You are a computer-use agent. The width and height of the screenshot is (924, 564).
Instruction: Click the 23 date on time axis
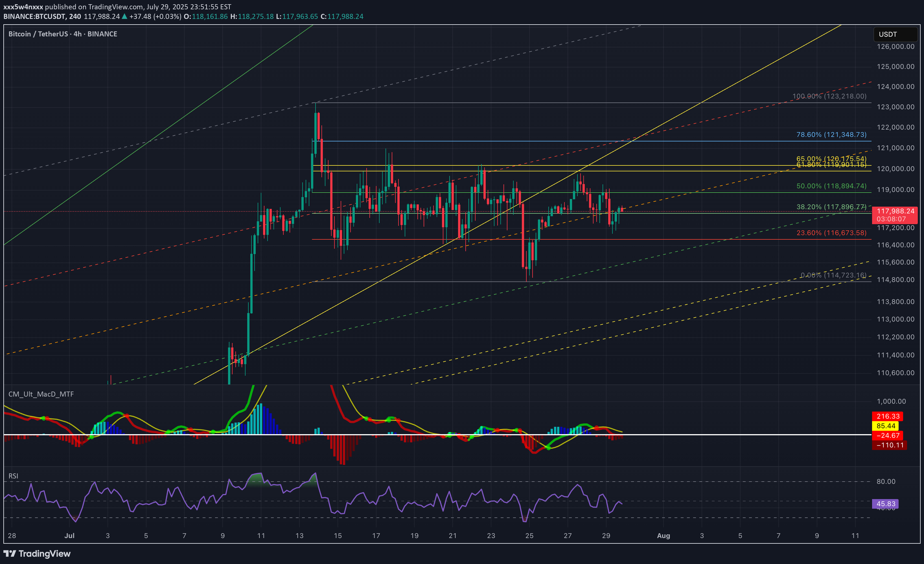pos(491,535)
